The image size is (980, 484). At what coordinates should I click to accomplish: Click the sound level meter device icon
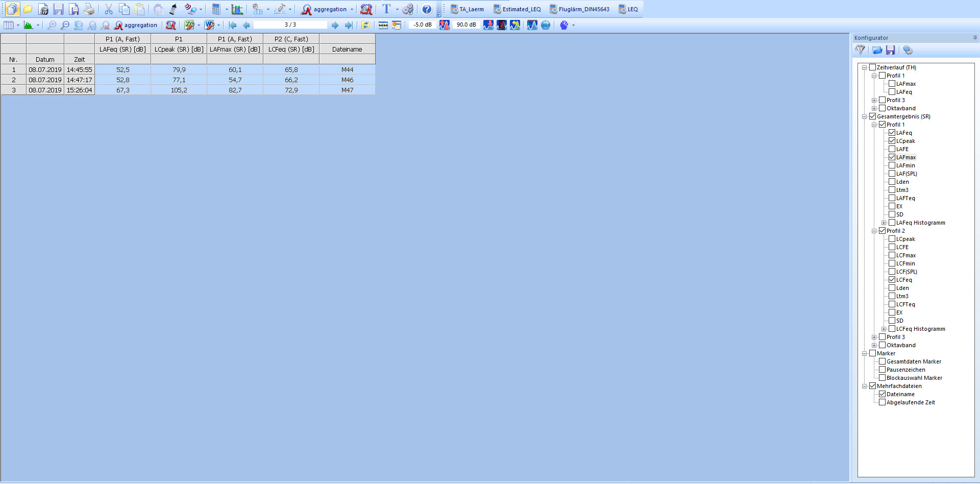pyautogui.click(x=174, y=9)
